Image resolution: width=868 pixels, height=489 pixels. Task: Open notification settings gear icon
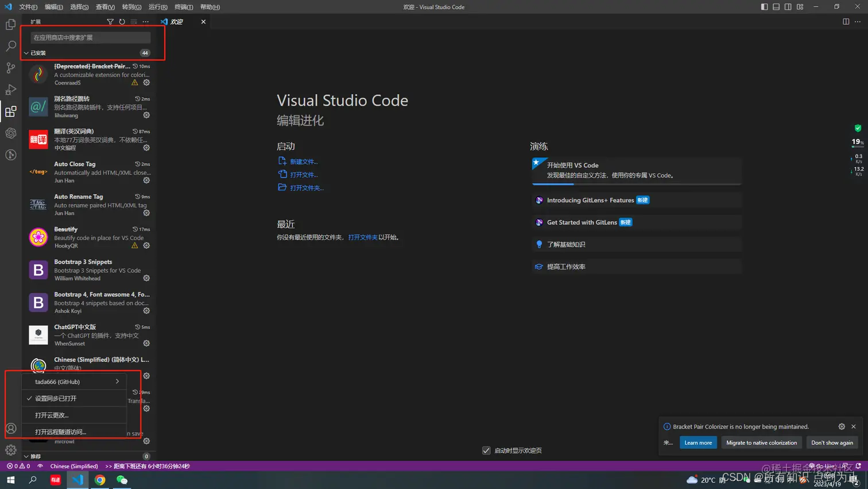click(x=842, y=426)
